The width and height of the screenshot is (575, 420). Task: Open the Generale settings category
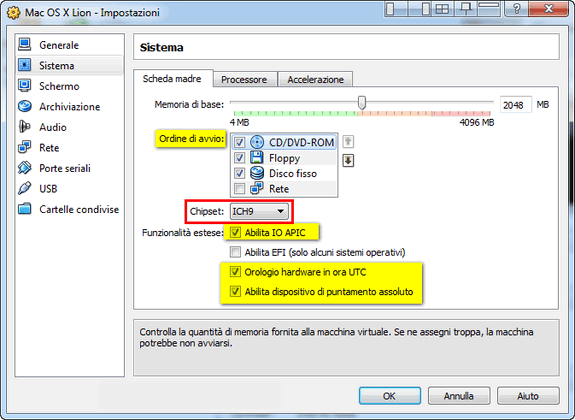click(x=70, y=45)
